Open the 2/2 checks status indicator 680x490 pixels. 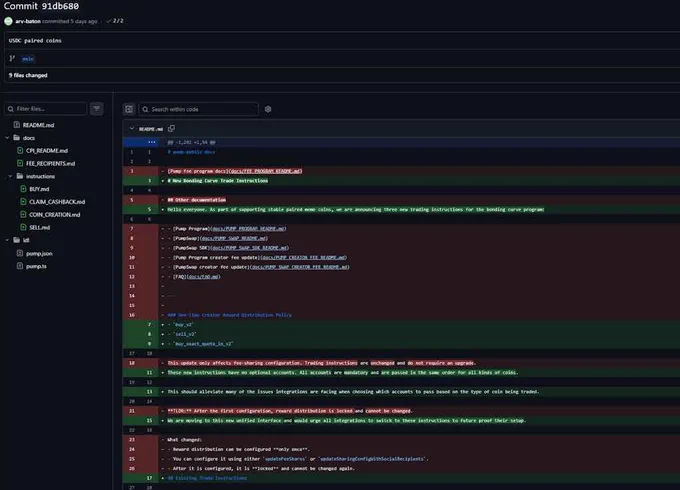coord(115,21)
